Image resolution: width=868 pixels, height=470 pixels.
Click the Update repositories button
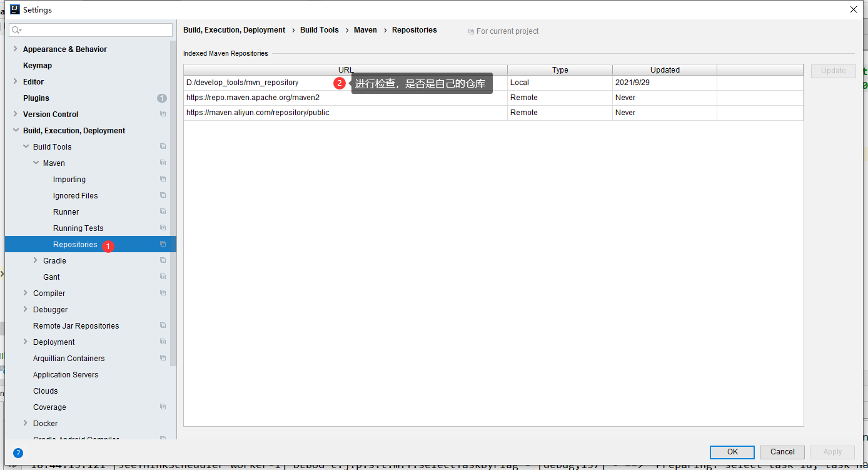pyautogui.click(x=833, y=71)
